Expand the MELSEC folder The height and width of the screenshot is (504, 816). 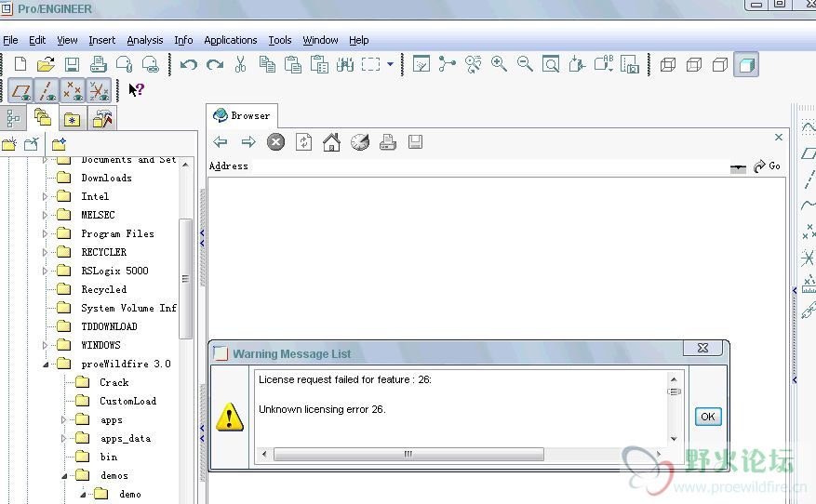45,216
